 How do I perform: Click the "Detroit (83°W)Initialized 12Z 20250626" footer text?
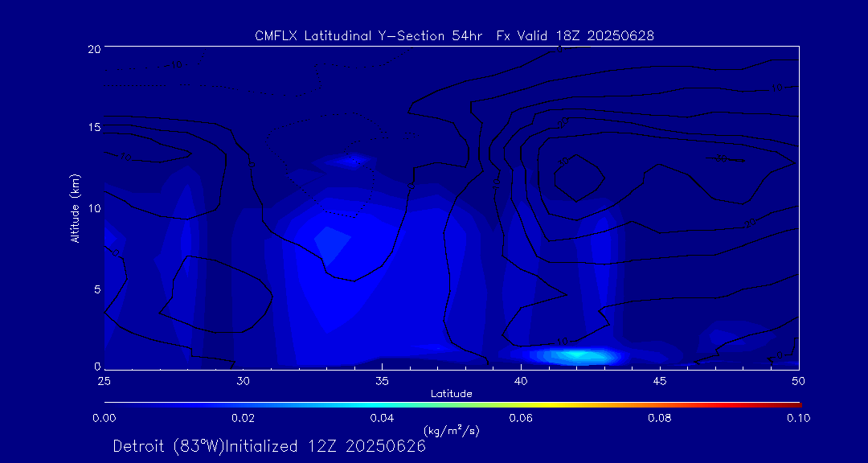coord(269,446)
